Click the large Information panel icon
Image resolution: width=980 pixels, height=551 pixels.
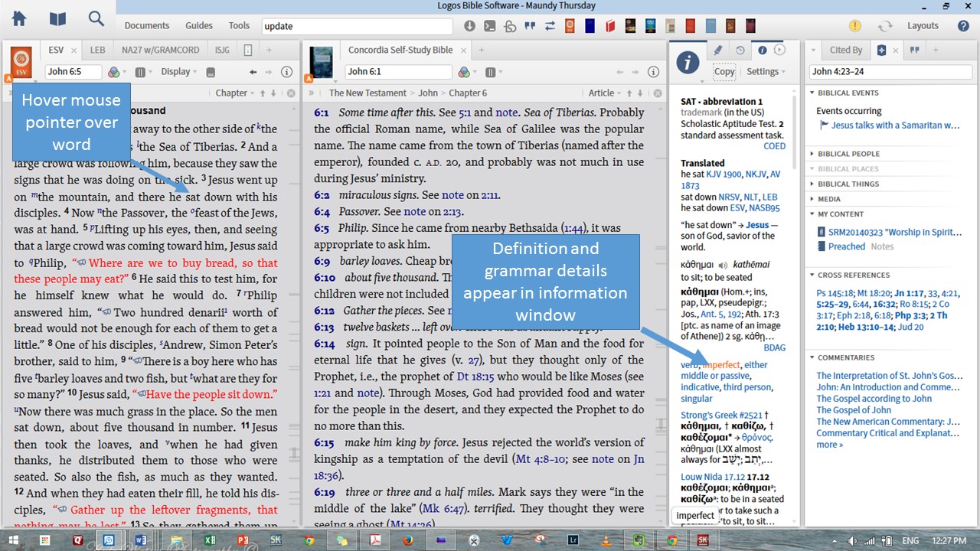pos(688,63)
